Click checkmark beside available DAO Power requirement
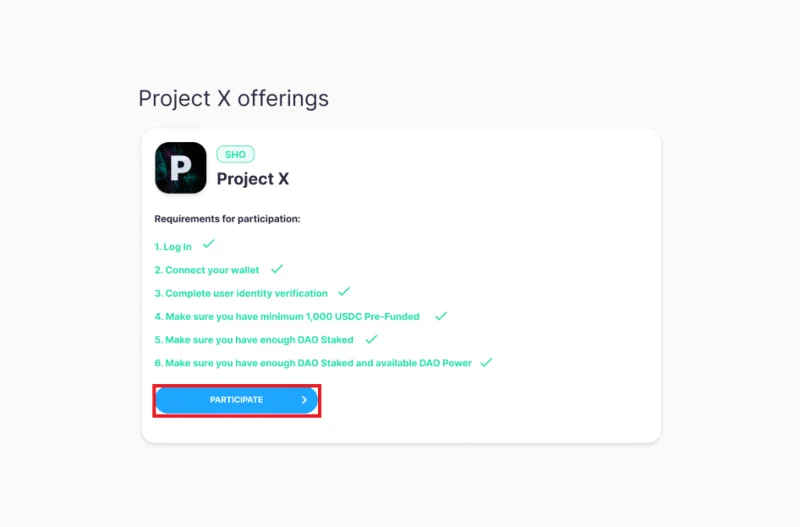 (486, 362)
